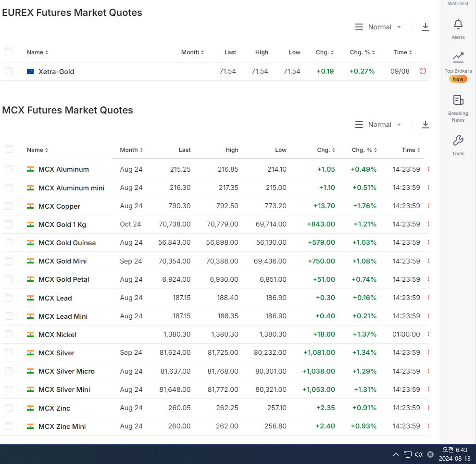Open the MCX Silver Micro link

[66, 371]
